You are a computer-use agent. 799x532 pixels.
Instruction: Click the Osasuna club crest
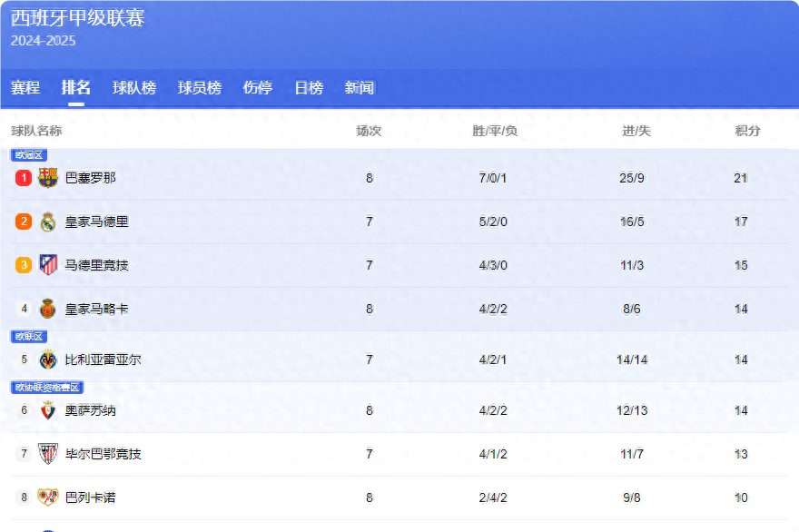(x=48, y=410)
